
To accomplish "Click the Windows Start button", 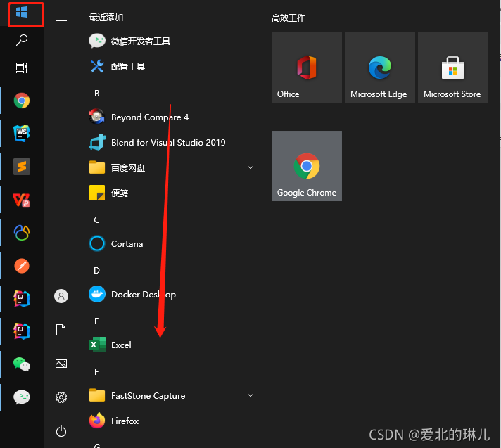I will 22,13.
